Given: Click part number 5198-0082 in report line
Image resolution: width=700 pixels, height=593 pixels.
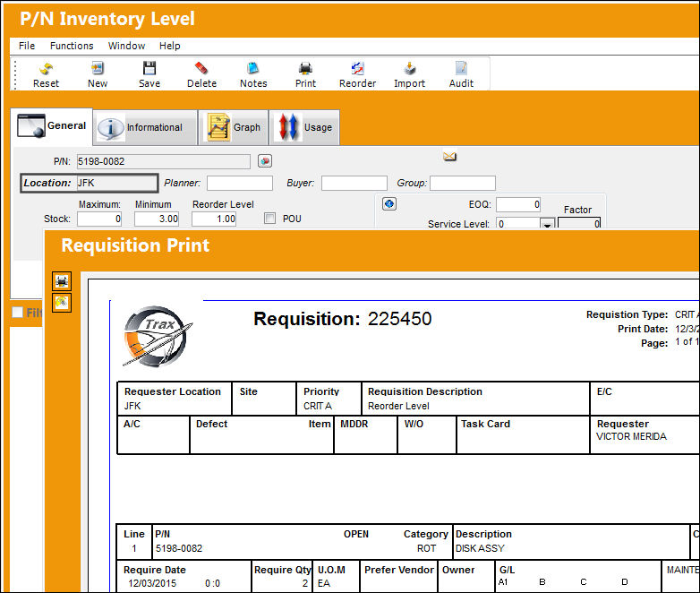Looking at the screenshot, I should click(179, 548).
